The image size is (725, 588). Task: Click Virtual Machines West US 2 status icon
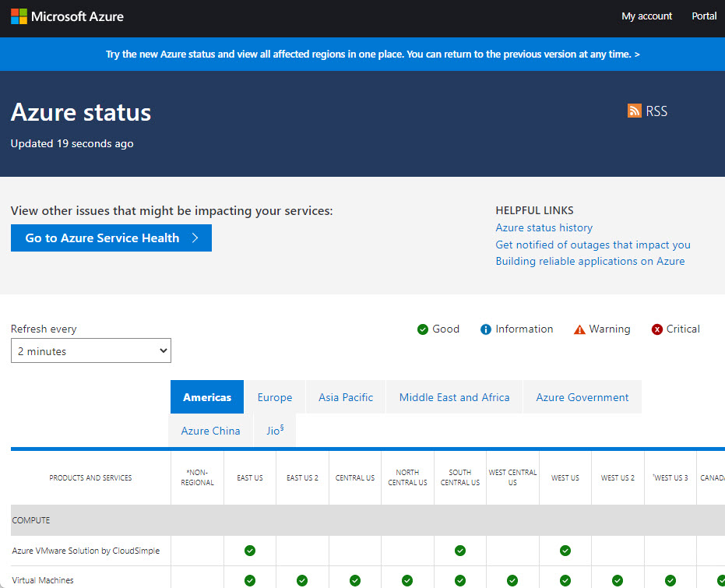click(x=618, y=580)
